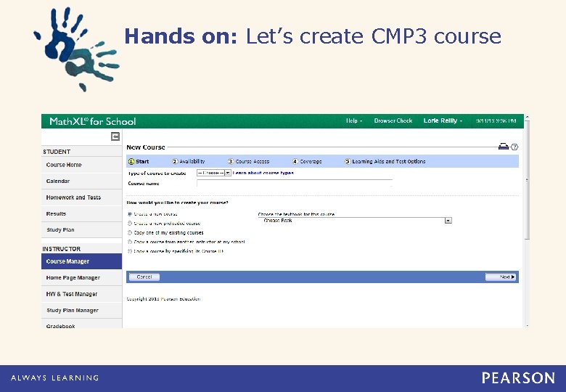Open Lorie Reilly account menu
The height and width of the screenshot is (392, 566).
tap(443, 121)
